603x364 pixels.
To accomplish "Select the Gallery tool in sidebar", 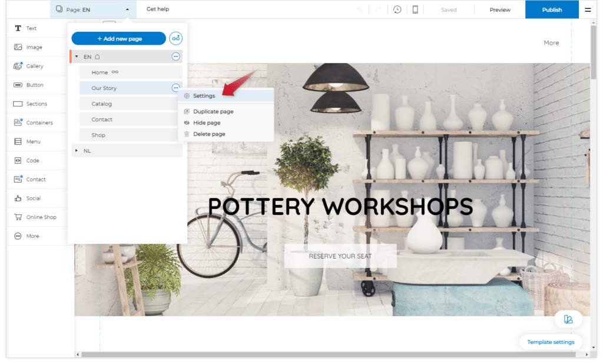I will (x=35, y=66).
